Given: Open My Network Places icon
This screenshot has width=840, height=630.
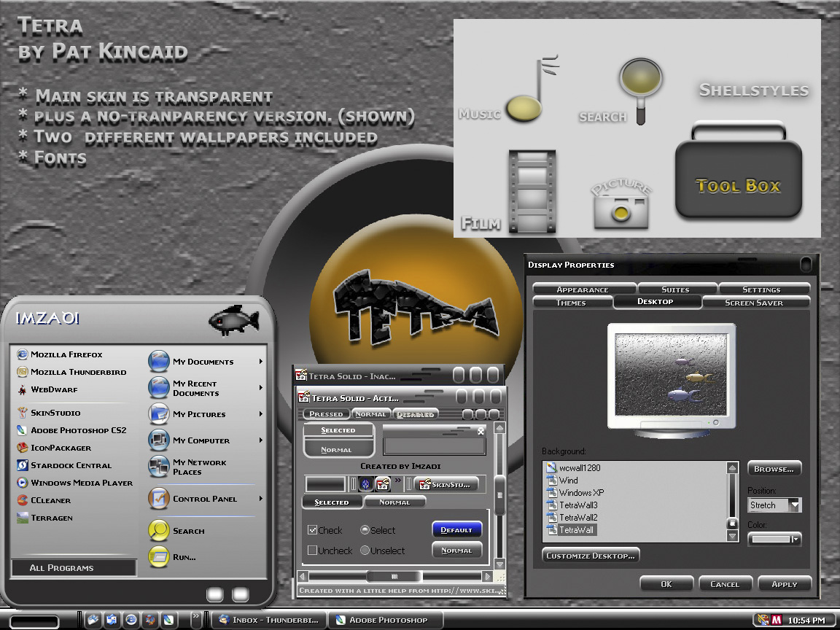Looking at the screenshot, I should click(x=158, y=467).
